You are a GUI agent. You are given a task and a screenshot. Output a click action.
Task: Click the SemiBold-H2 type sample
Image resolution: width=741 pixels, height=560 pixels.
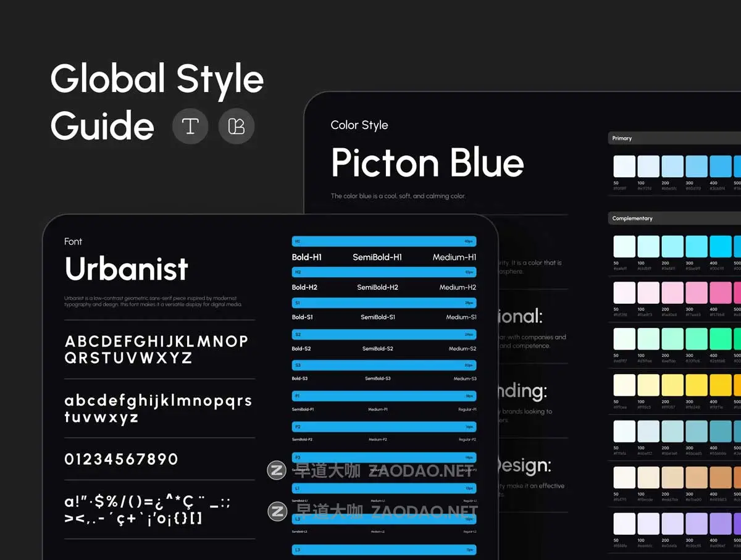coord(377,288)
